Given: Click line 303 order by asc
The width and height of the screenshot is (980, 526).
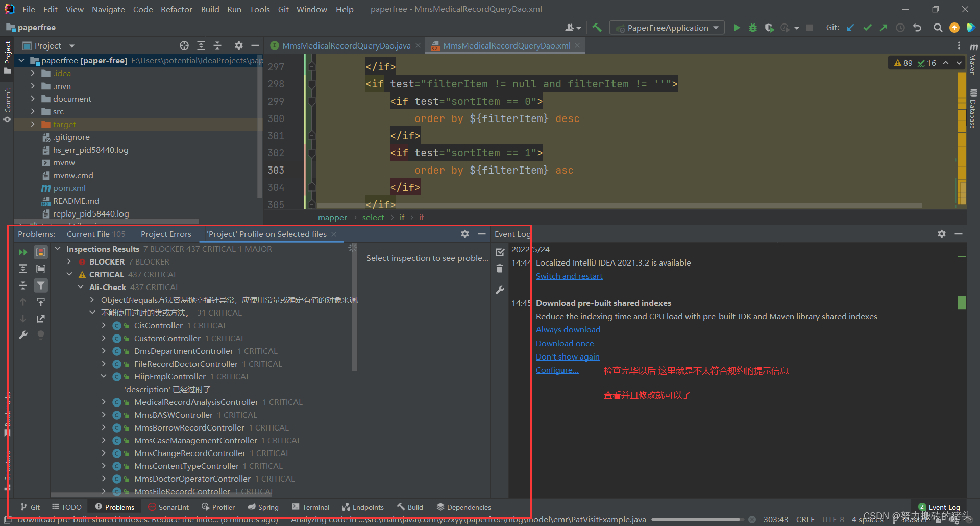Looking at the screenshot, I should (494, 170).
